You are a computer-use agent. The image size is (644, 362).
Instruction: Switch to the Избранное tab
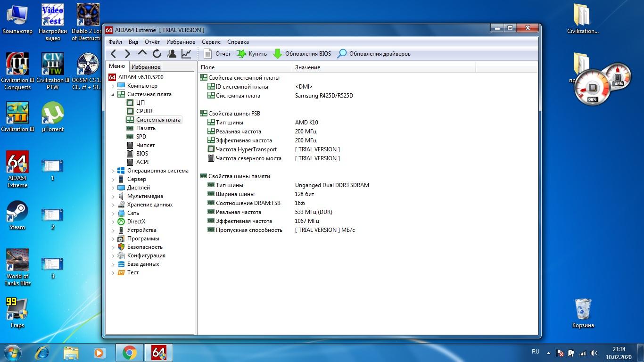(x=146, y=67)
